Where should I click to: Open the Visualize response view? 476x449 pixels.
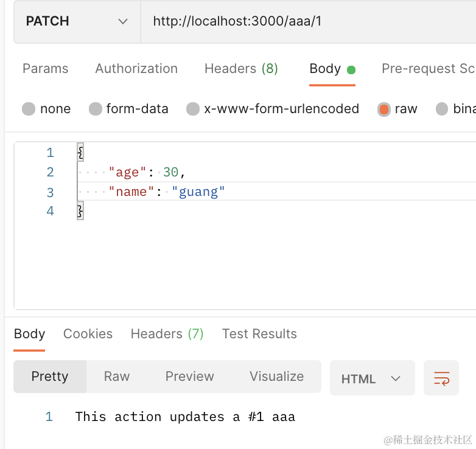[276, 377]
